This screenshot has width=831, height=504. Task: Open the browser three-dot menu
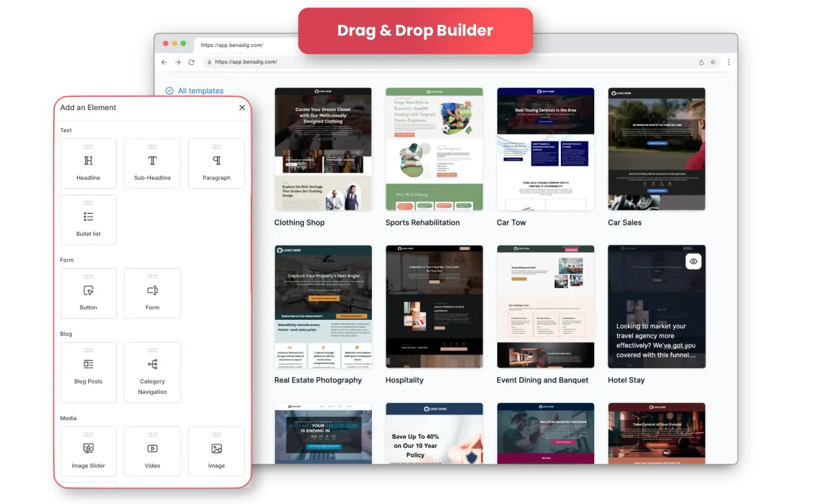(x=728, y=62)
